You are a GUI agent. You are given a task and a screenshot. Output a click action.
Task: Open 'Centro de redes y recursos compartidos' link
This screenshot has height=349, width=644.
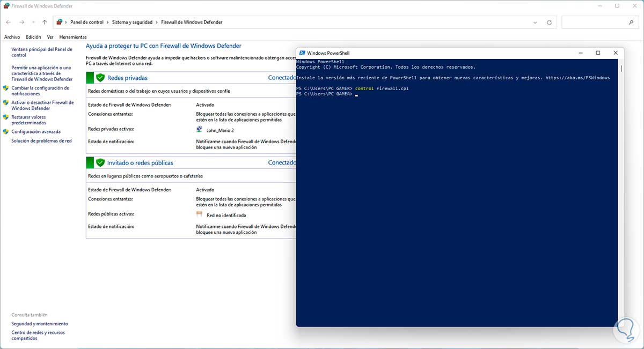38,336
